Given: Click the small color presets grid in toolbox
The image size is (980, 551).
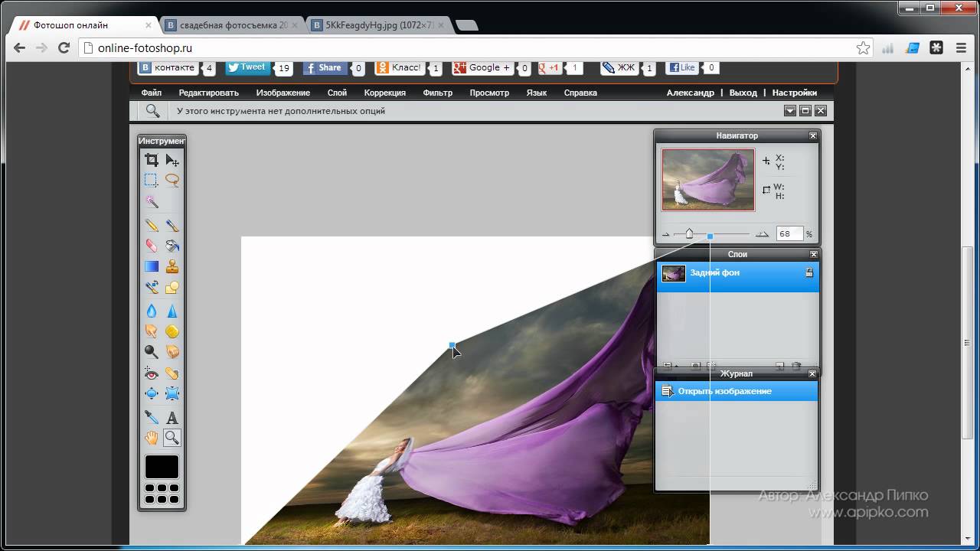Looking at the screenshot, I should click(162, 494).
